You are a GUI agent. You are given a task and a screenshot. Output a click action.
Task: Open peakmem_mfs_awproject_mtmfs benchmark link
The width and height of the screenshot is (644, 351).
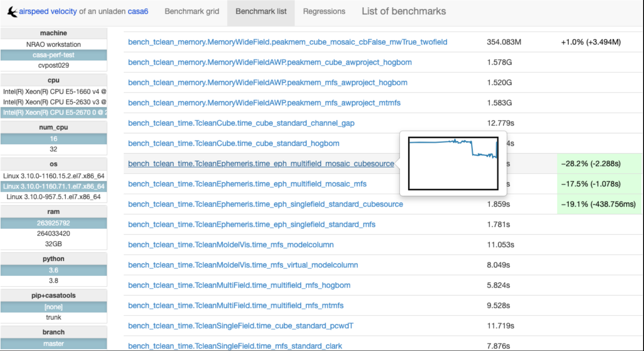264,103
